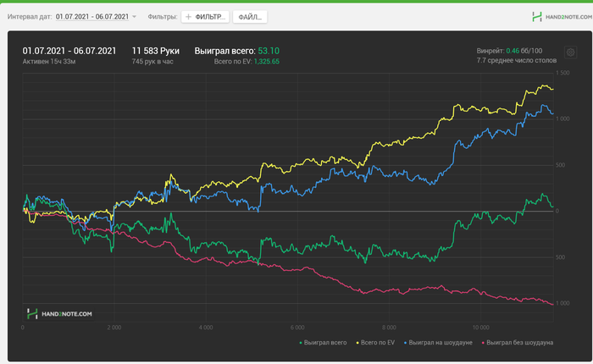
Task: Click the ФИЛЬТР... button
Action: tap(205, 17)
